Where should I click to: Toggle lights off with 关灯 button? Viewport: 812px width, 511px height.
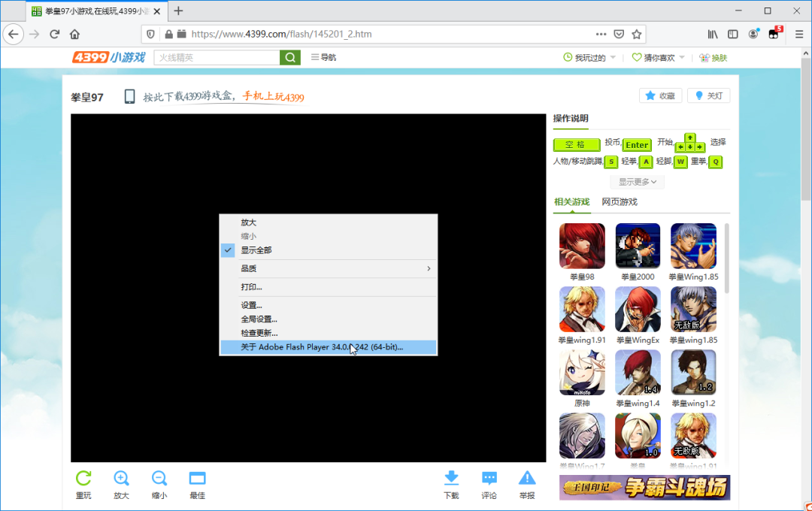tap(708, 95)
